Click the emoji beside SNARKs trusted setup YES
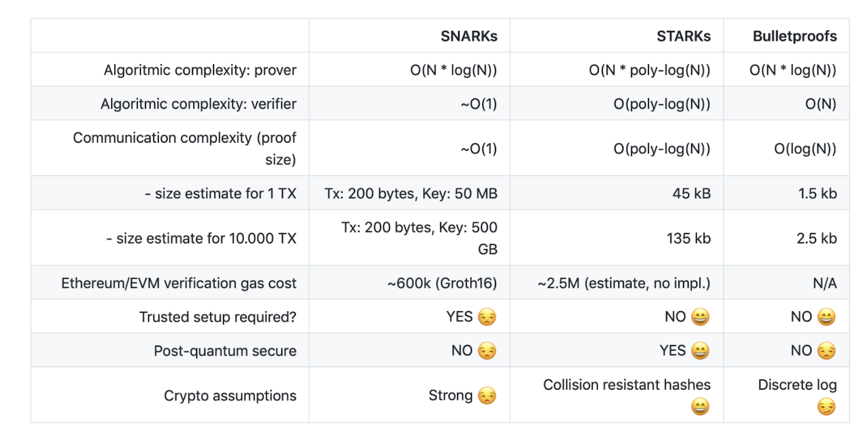 tap(487, 318)
